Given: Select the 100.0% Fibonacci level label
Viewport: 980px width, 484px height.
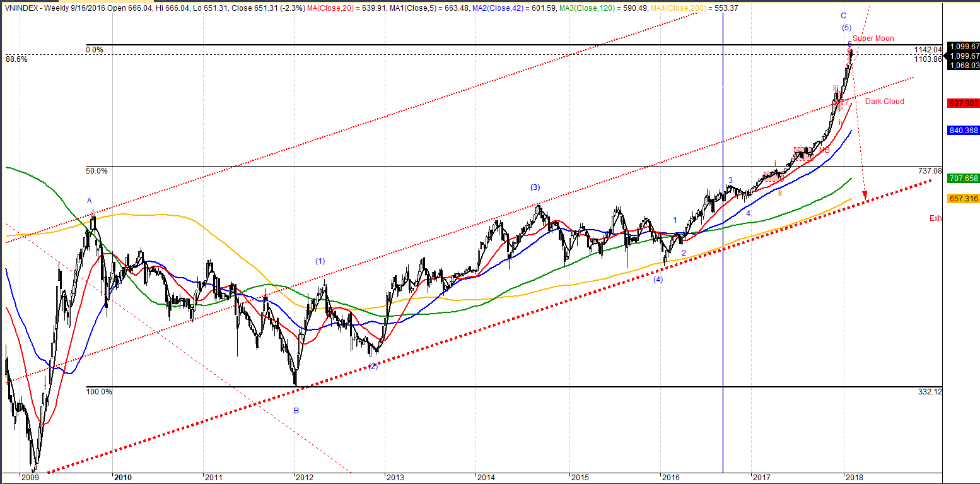Looking at the screenshot, I should click(98, 392).
